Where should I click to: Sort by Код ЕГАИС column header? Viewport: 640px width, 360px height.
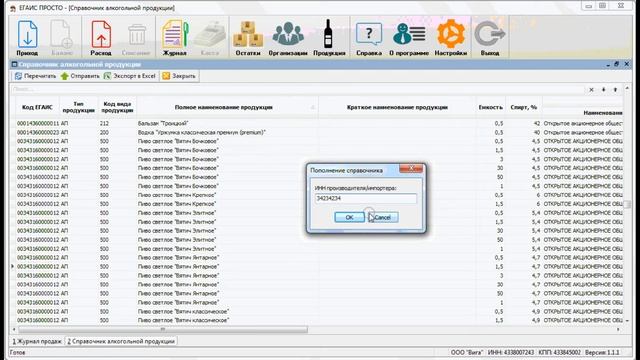[37, 107]
